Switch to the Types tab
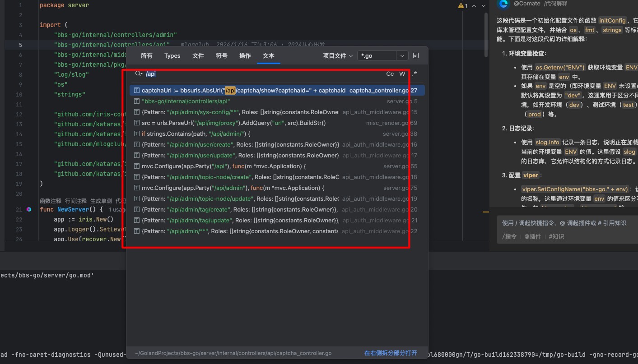This screenshot has width=638, height=364. (x=172, y=55)
